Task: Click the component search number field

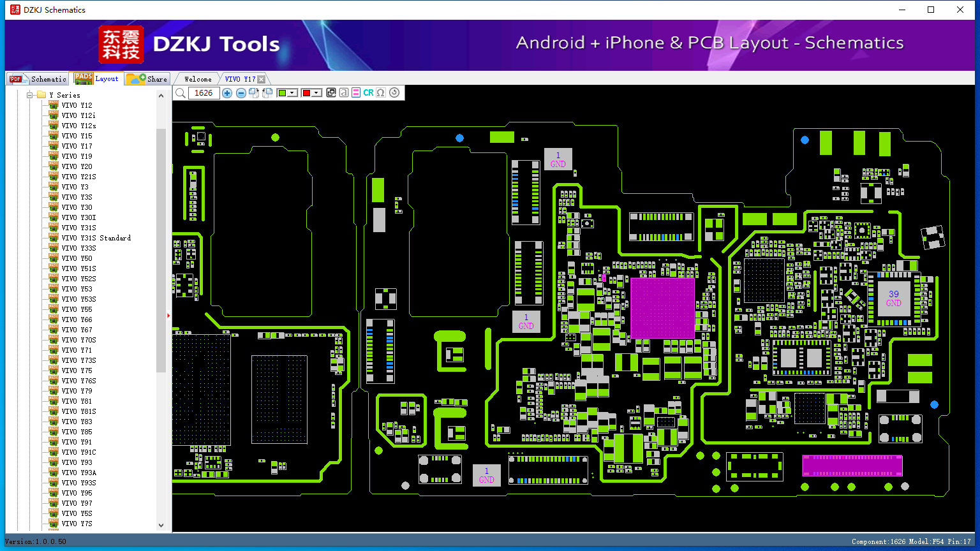Action: (x=204, y=93)
